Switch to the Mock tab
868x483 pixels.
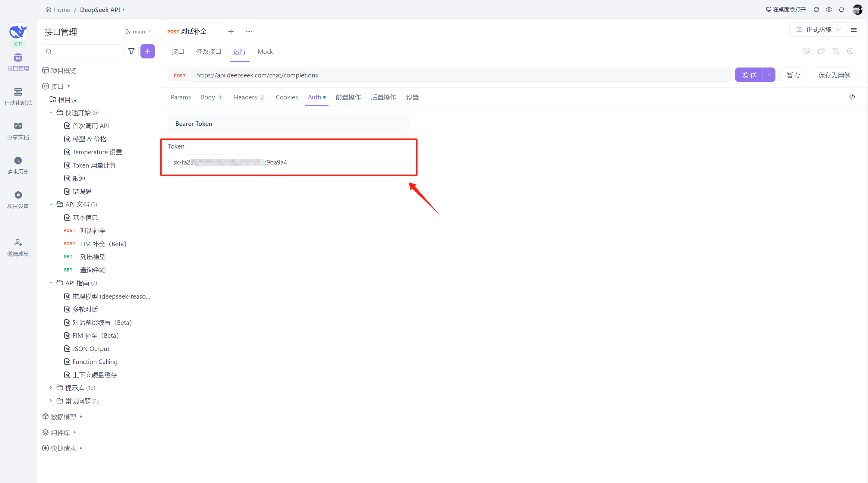pos(265,52)
